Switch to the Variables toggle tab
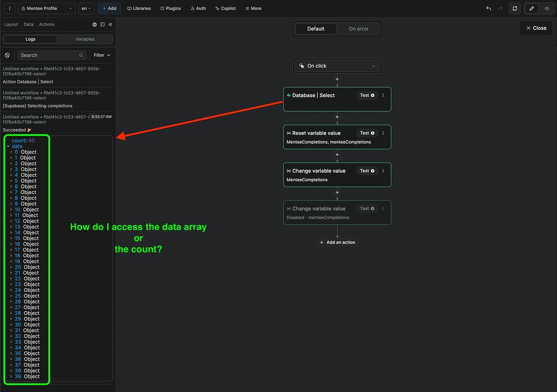557x392 pixels. pos(85,39)
